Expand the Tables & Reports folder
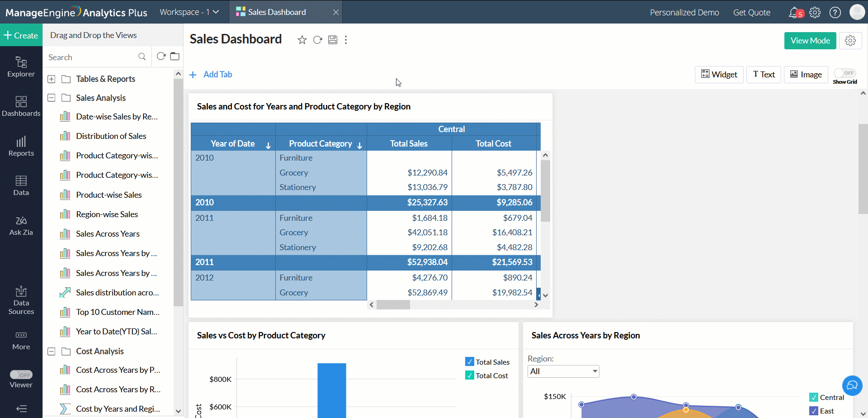Viewport: 868px width, 418px height. coord(52,79)
